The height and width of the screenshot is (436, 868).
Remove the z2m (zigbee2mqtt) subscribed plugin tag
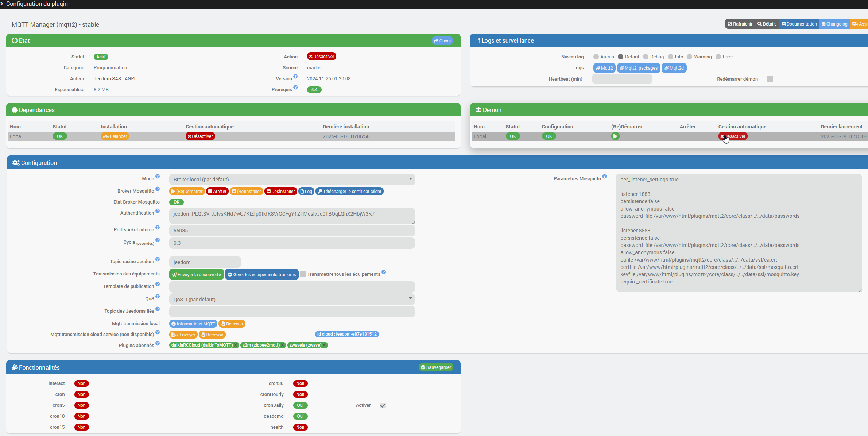(282, 345)
